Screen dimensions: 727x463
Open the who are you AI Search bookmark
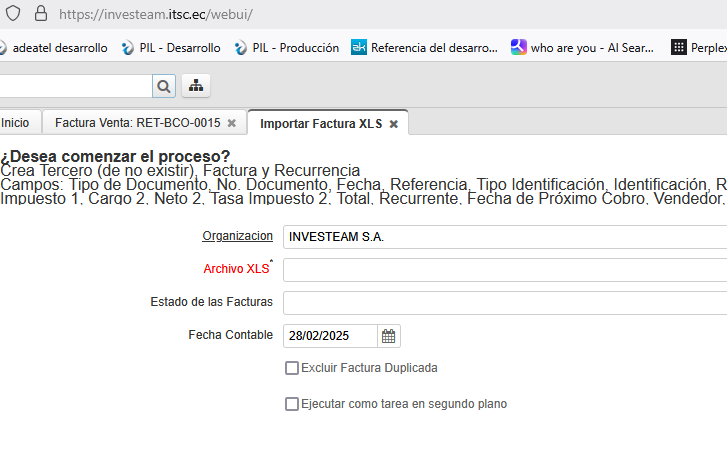pyautogui.click(x=582, y=47)
